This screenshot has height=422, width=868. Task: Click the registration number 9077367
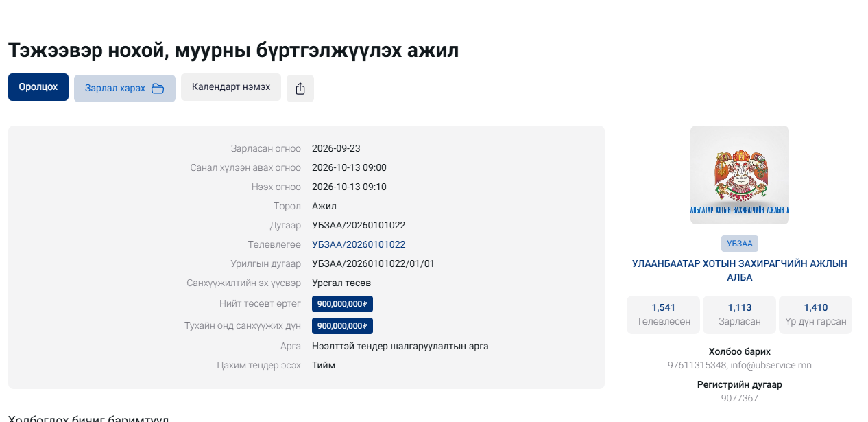[x=740, y=398]
